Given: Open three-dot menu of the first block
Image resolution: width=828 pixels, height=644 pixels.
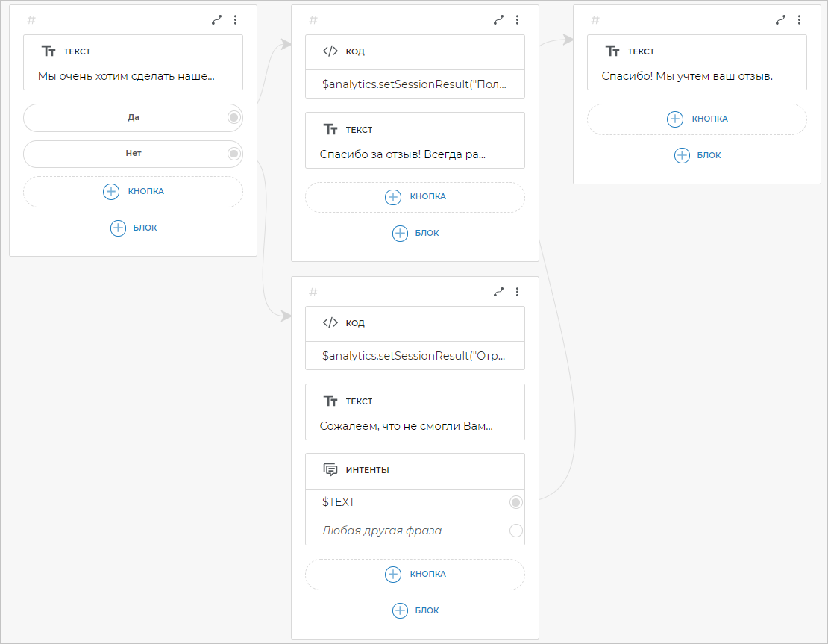Looking at the screenshot, I should [x=236, y=20].
